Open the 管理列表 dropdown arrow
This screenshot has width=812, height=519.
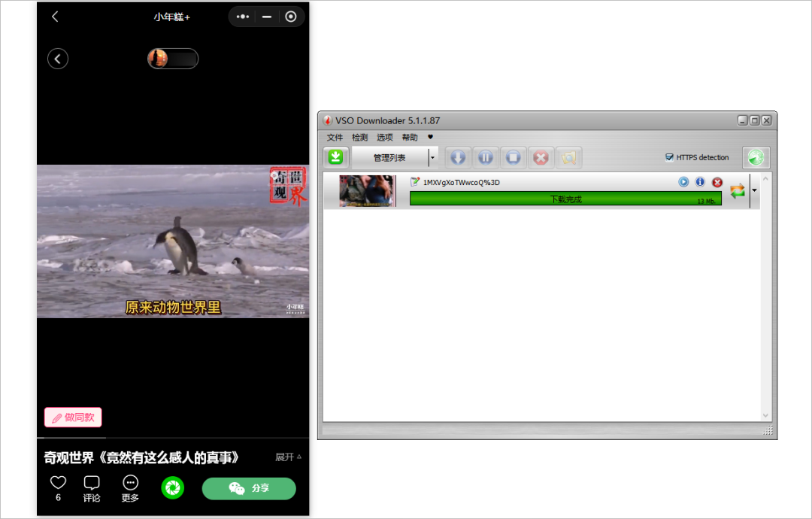pyautogui.click(x=433, y=157)
